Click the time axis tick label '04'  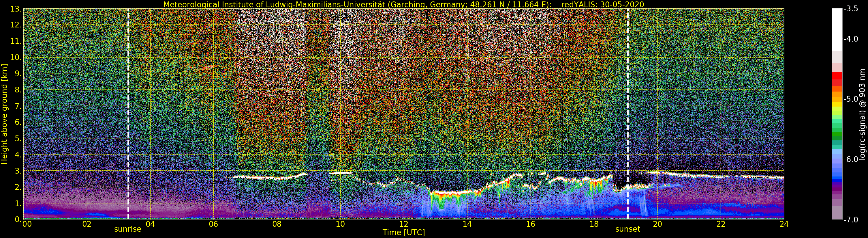point(150,224)
